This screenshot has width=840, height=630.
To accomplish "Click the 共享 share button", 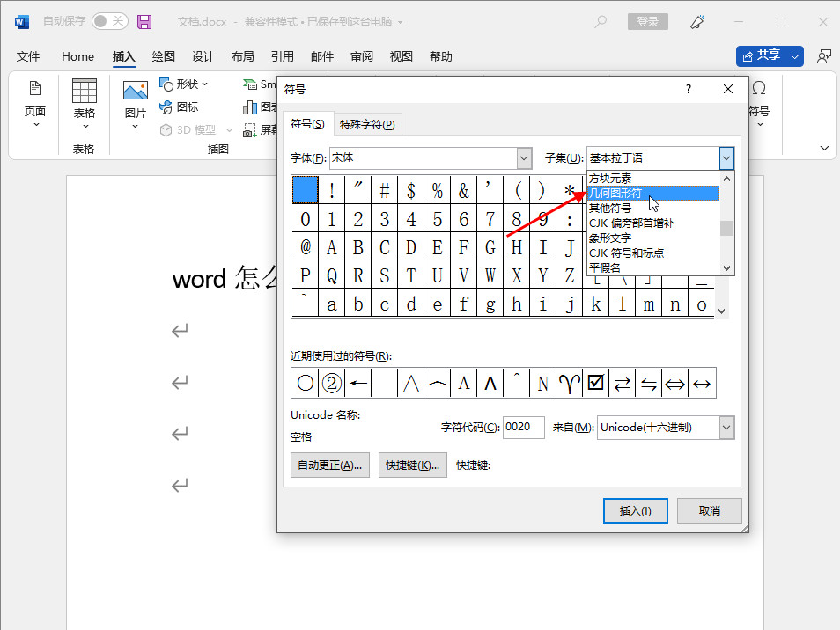I will (770, 55).
